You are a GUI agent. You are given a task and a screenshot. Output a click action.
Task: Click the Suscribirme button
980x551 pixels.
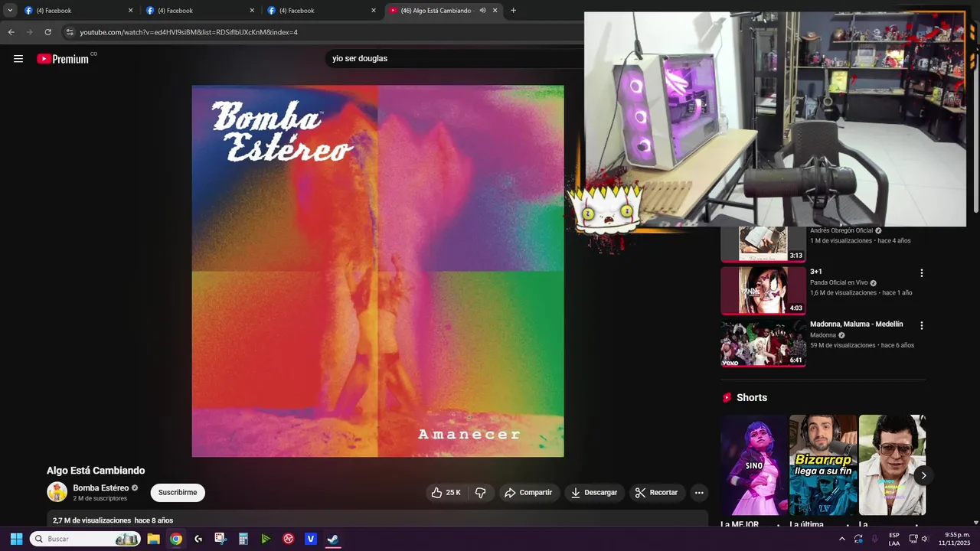(178, 493)
